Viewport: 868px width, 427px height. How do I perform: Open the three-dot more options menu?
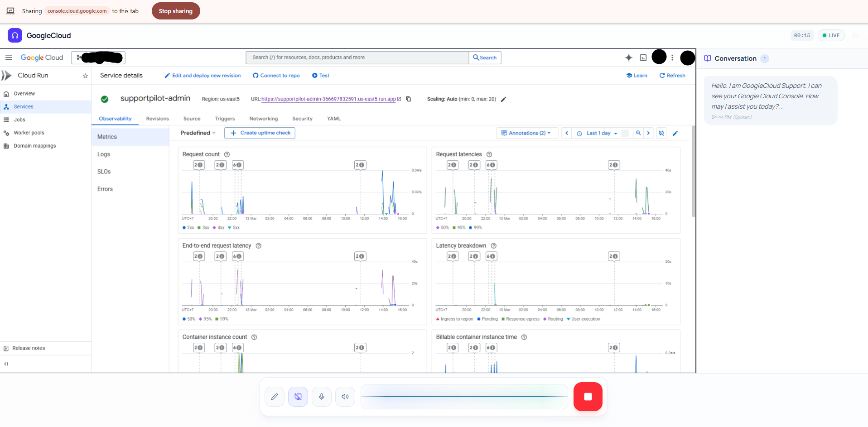point(672,58)
